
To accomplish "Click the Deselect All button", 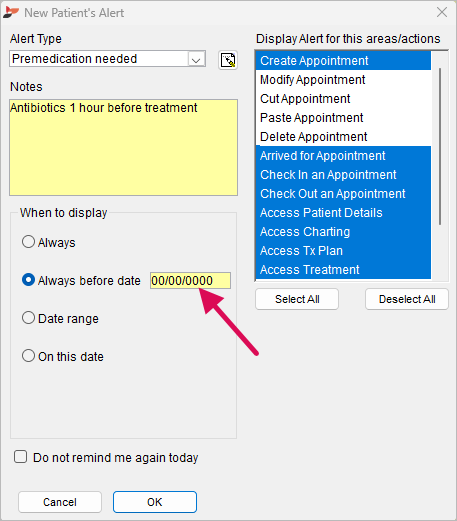I will click(407, 299).
